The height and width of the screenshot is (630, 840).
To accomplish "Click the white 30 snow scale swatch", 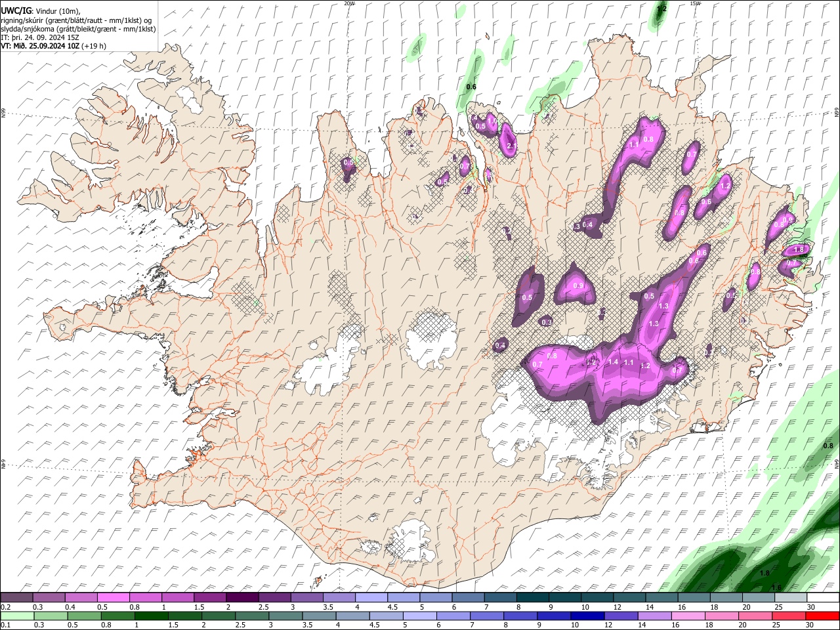I will click(824, 598).
